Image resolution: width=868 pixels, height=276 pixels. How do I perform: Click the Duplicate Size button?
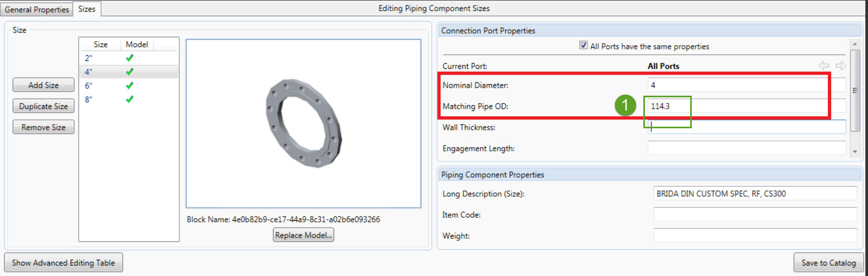pyautogui.click(x=44, y=106)
